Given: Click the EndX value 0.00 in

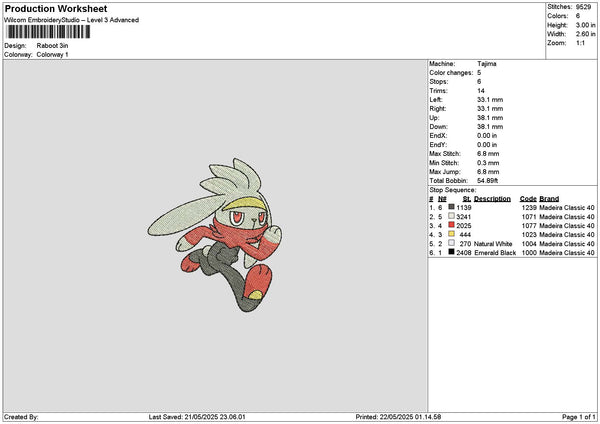Looking at the screenshot, I should (x=487, y=136).
